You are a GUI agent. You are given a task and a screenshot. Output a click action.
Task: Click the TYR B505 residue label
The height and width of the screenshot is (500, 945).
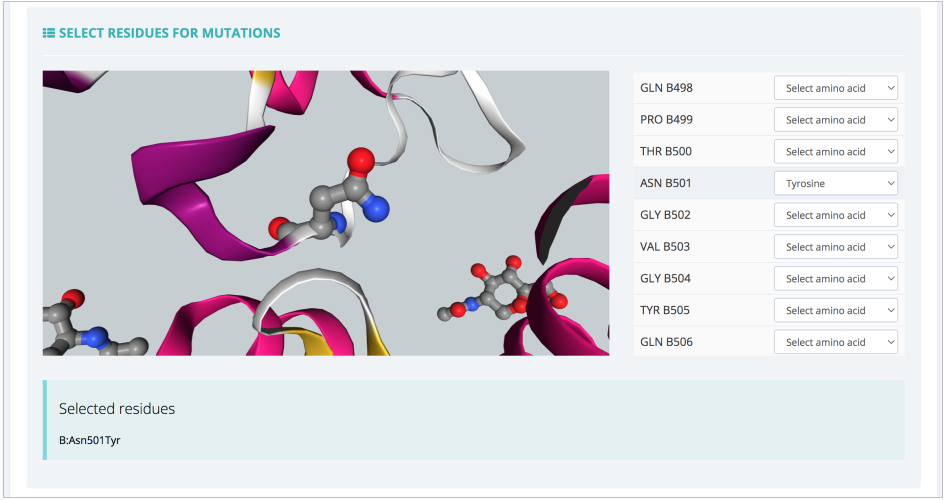tap(665, 311)
